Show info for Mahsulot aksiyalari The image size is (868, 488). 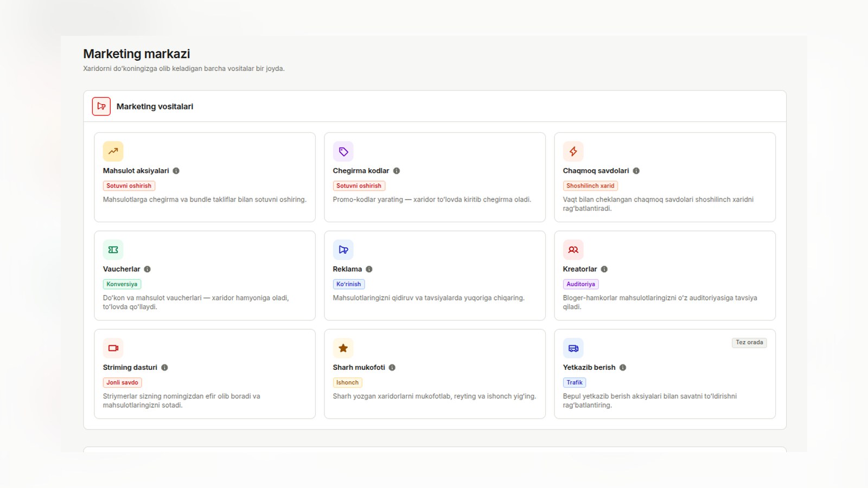pyautogui.click(x=176, y=171)
